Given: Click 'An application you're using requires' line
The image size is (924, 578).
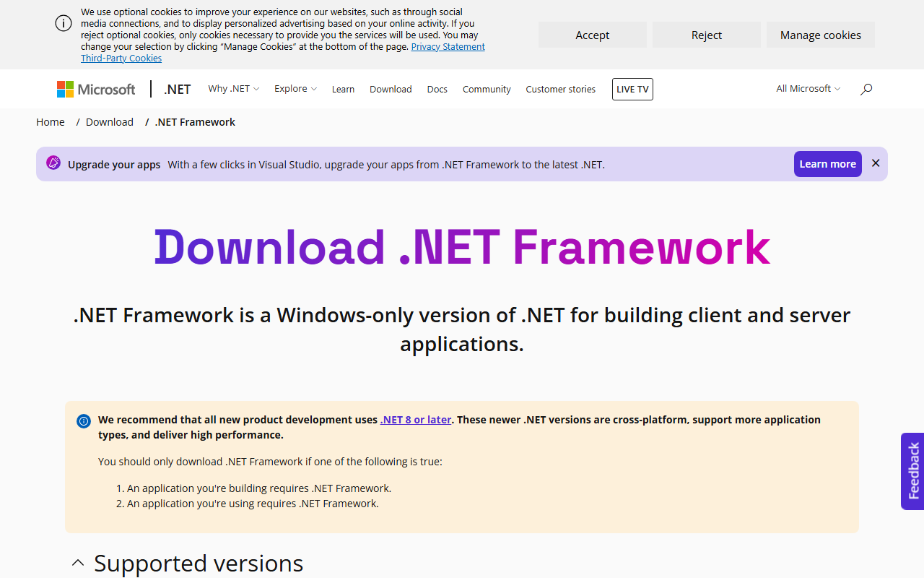Looking at the screenshot, I should (x=253, y=504).
